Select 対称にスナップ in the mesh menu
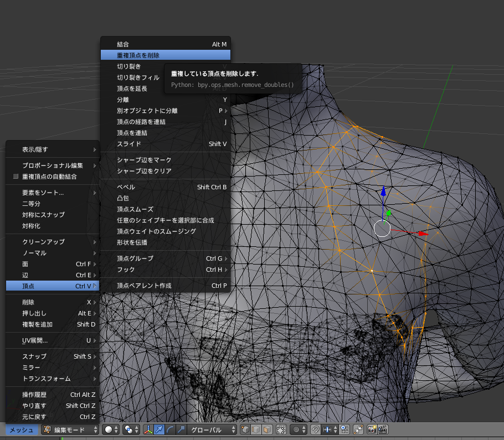This screenshot has width=504, height=440. (x=53, y=215)
